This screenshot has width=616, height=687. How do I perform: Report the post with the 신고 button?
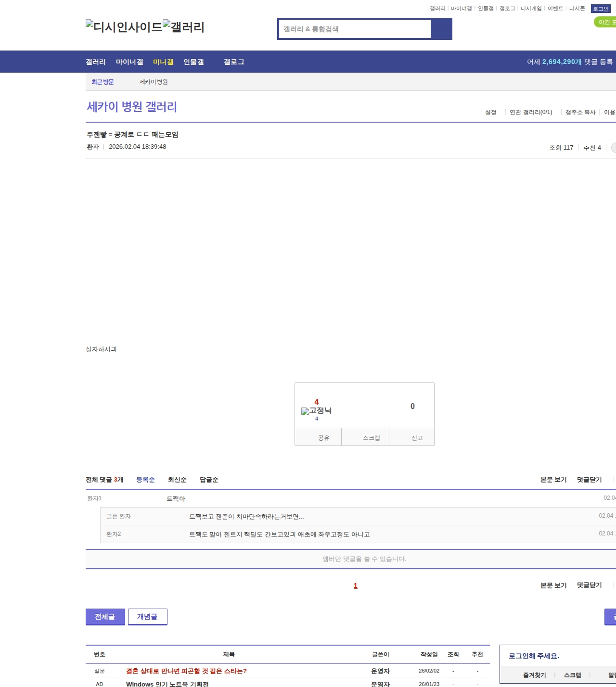point(417,438)
